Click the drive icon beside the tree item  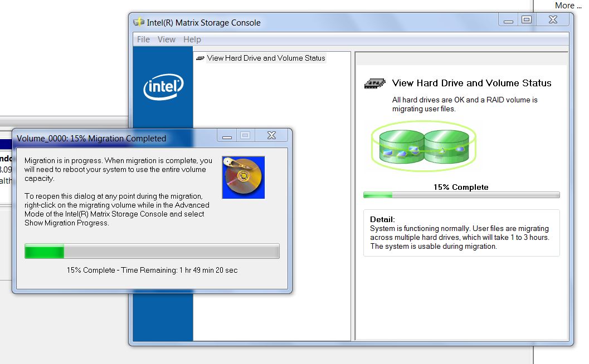(200, 58)
